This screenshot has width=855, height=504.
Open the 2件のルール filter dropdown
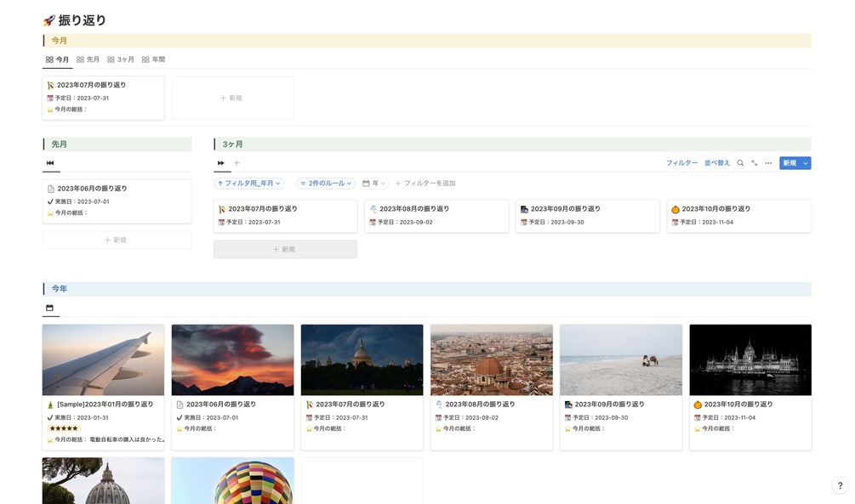(326, 184)
